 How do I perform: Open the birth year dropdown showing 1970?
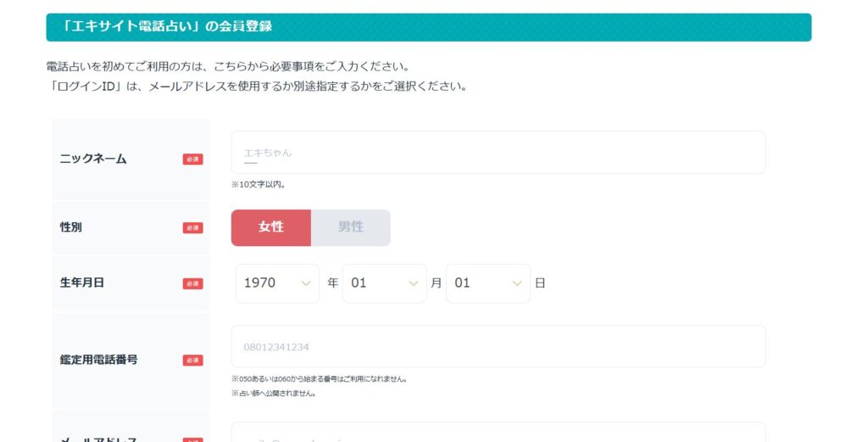pos(277,283)
